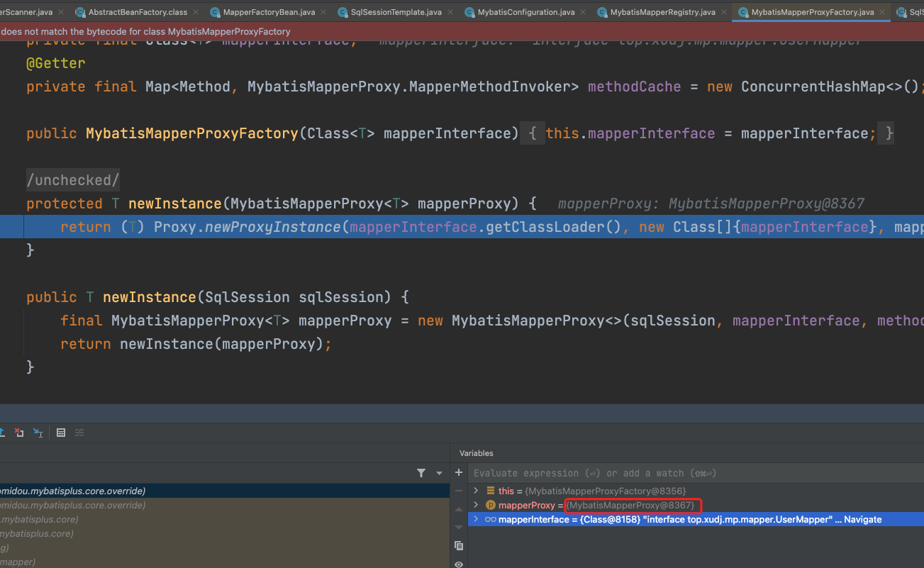This screenshot has width=924, height=568.
Task: Click the frames filter funnel icon
Action: pyautogui.click(x=421, y=473)
